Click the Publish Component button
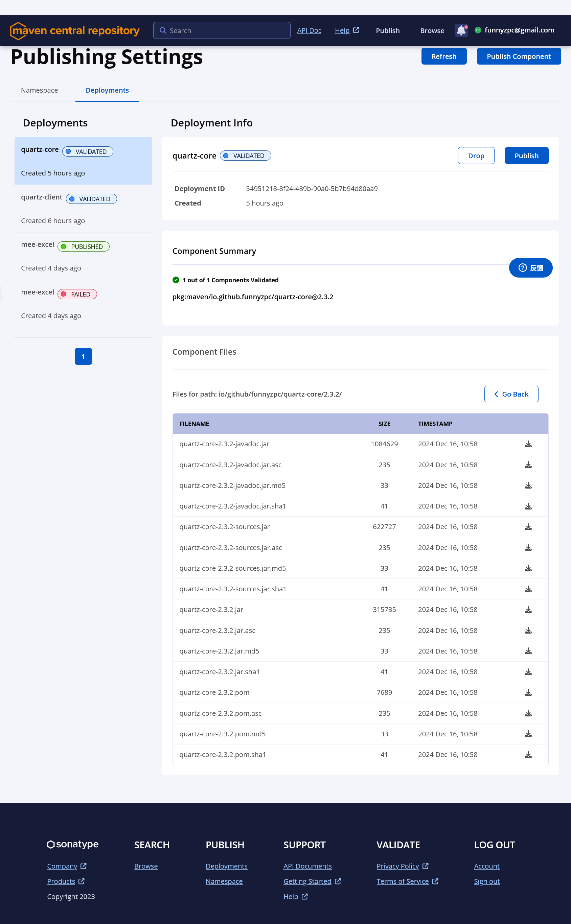 pos(519,56)
